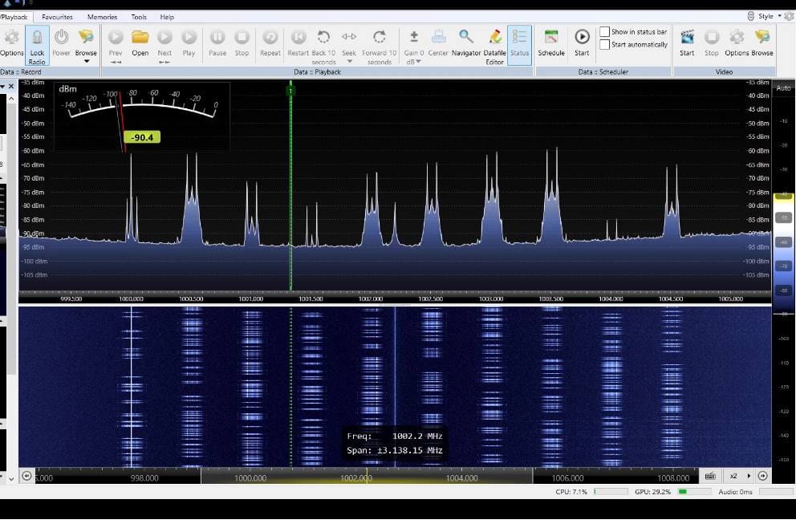
Task: Click the x2 zoom button
Action: pyautogui.click(x=733, y=476)
